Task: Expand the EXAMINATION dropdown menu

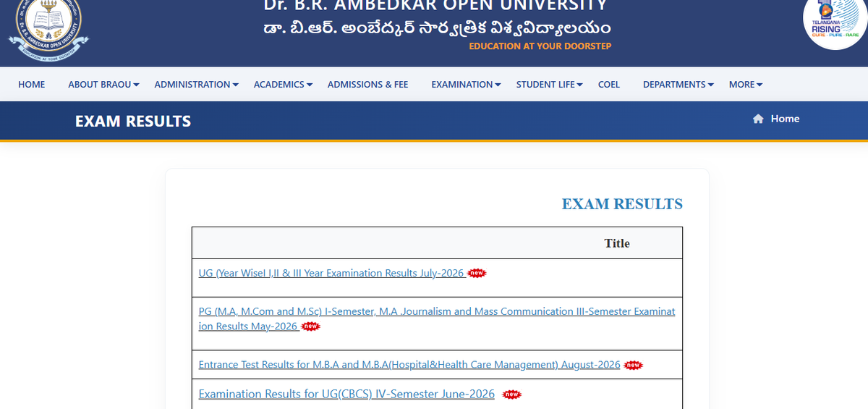Action: click(x=467, y=85)
